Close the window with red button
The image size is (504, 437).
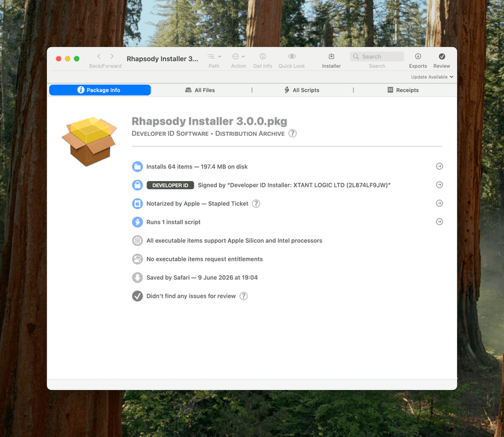pos(58,58)
